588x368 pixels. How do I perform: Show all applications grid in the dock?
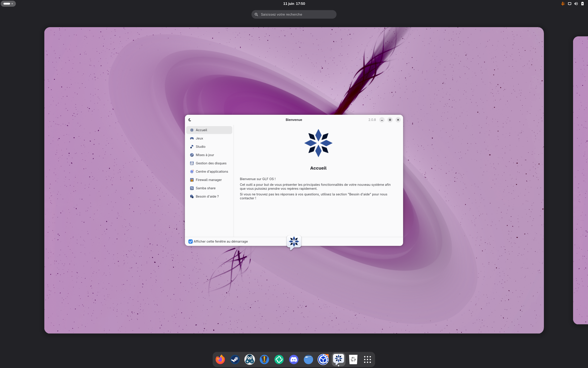367,359
